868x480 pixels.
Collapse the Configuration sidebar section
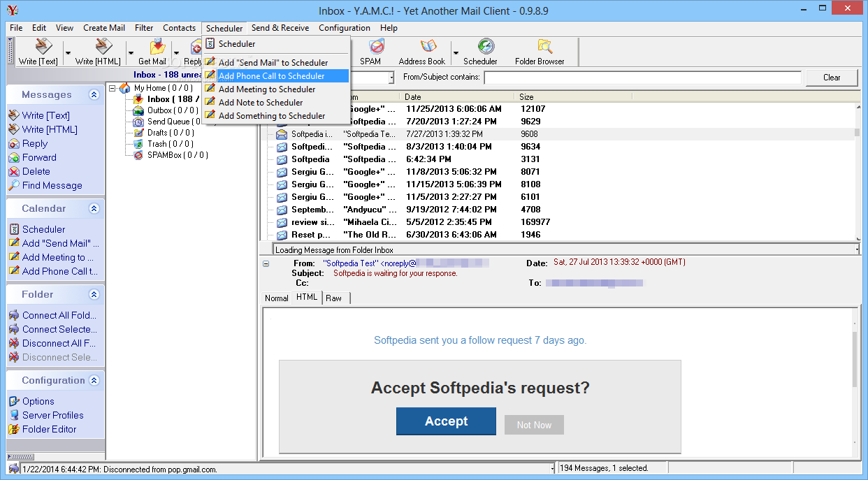point(94,381)
